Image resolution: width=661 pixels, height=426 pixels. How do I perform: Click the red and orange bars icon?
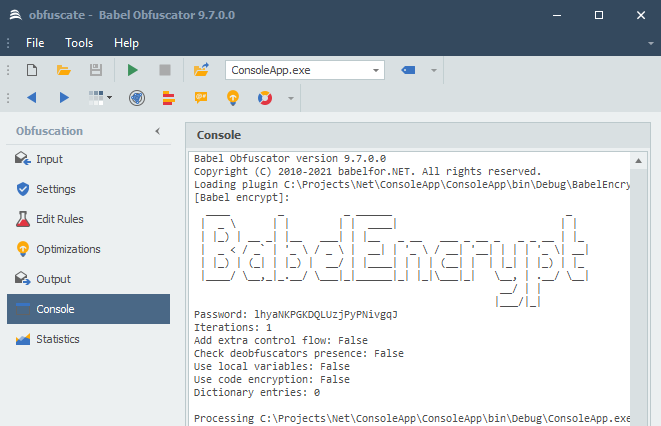pos(169,98)
